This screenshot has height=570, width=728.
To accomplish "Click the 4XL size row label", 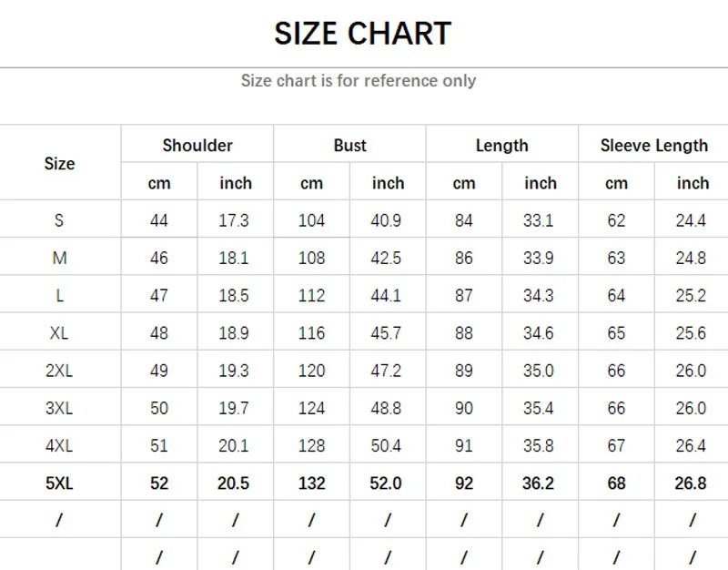I will [x=59, y=446].
